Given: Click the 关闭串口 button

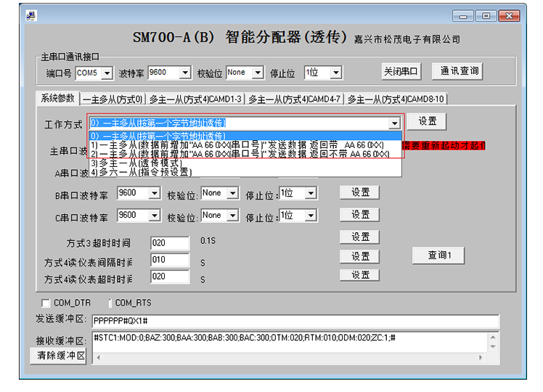Looking at the screenshot, I should (401, 71).
